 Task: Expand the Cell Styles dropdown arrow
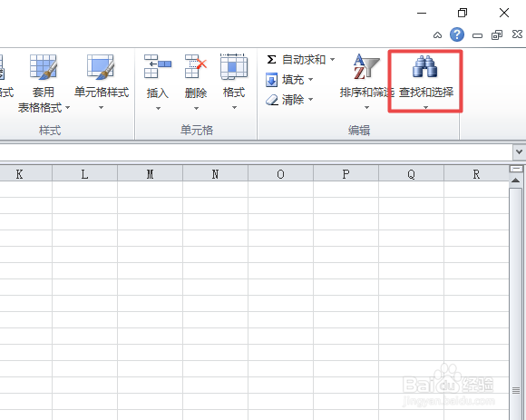point(101,108)
